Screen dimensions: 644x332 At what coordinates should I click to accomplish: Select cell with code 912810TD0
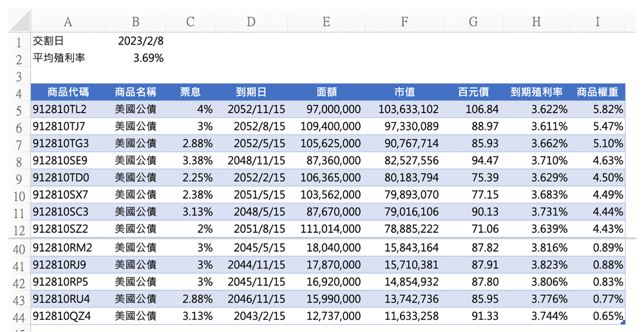pyautogui.click(x=68, y=178)
